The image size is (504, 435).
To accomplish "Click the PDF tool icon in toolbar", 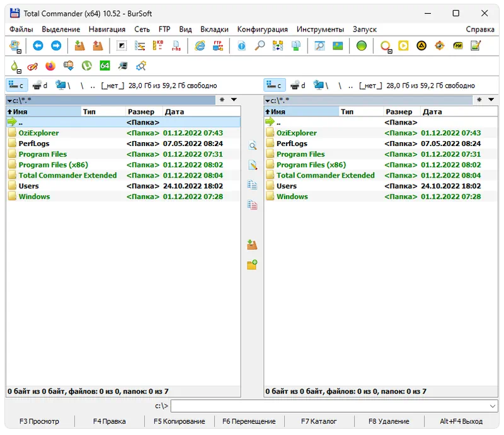I will pyautogui.click(x=458, y=45).
